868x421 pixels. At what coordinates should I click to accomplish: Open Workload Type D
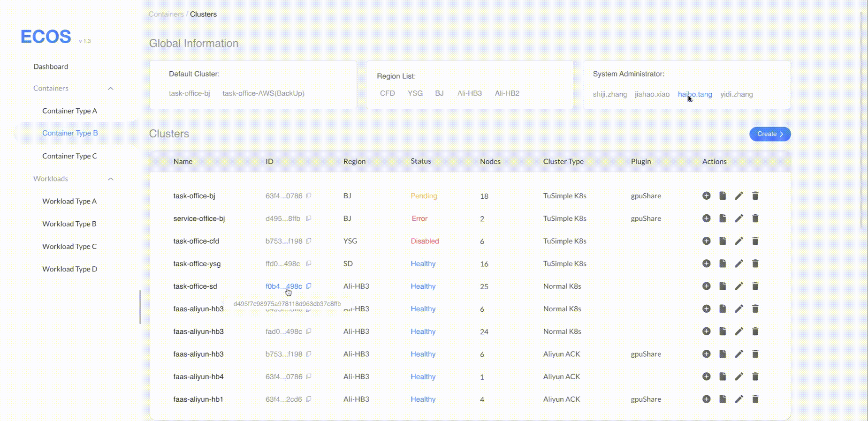[70, 269]
